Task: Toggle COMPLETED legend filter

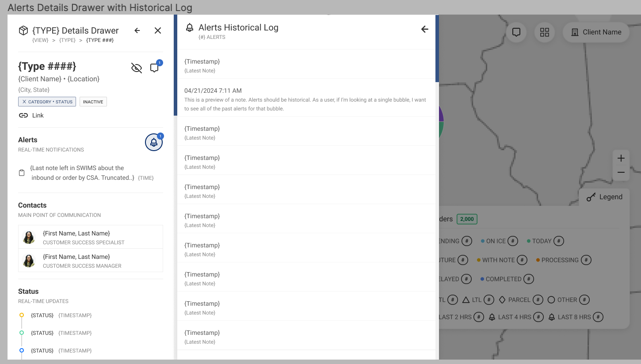Action: (507, 279)
